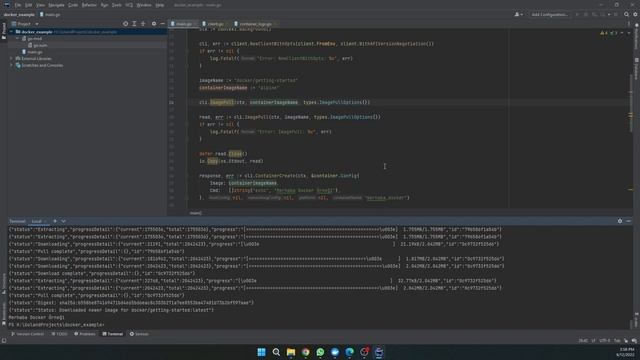Open the Run menu
Image resolution: width=640 pixels, height=360 pixels.
pos(104,5)
